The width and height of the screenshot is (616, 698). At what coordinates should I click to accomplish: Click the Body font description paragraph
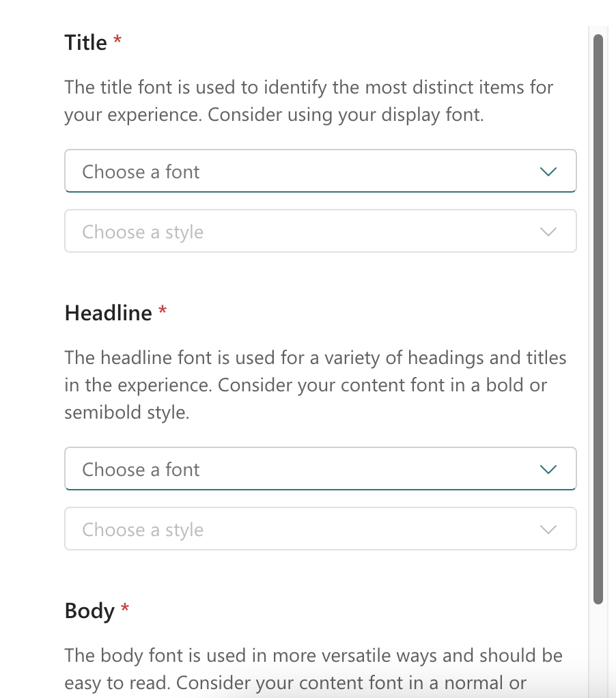point(313,669)
